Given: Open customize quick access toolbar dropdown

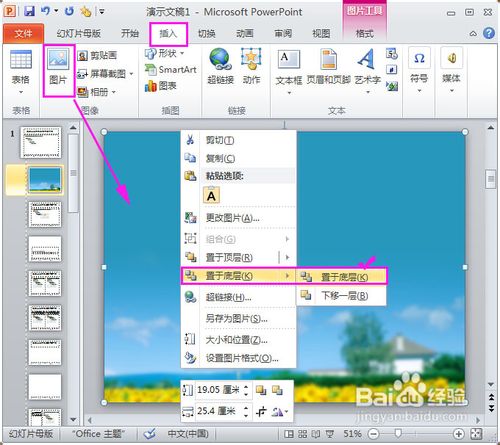Looking at the screenshot, I should click(x=102, y=12).
